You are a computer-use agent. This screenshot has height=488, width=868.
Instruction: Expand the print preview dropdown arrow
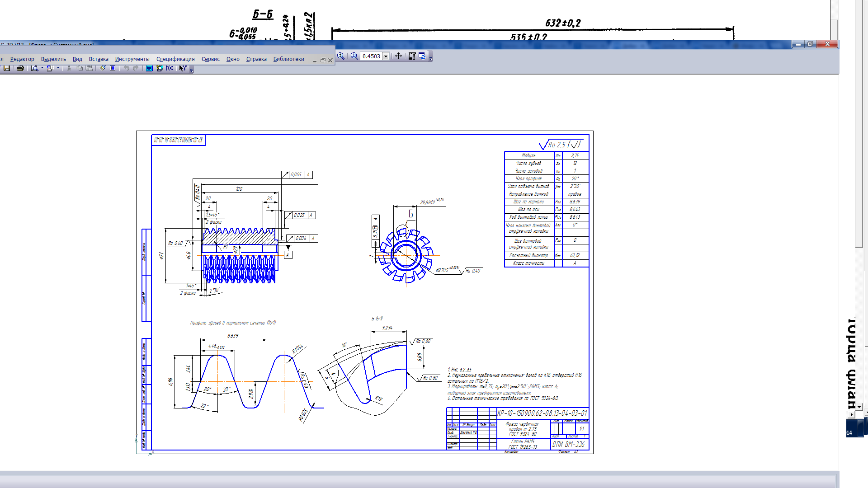tap(42, 68)
